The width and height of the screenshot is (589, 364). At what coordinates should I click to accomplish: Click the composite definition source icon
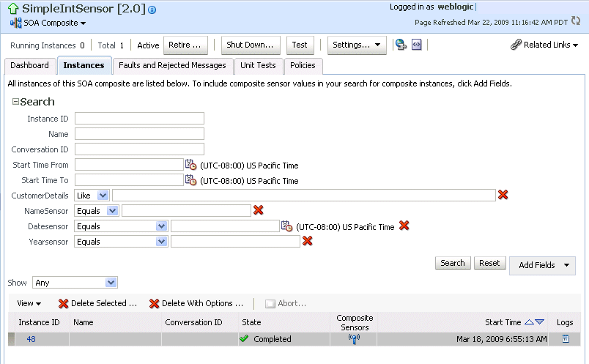pos(417,45)
